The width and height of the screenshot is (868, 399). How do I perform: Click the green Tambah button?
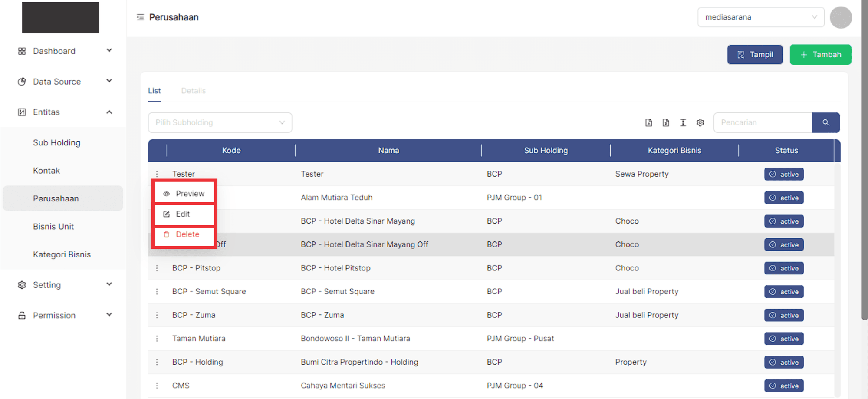click(x=820, y=55)
